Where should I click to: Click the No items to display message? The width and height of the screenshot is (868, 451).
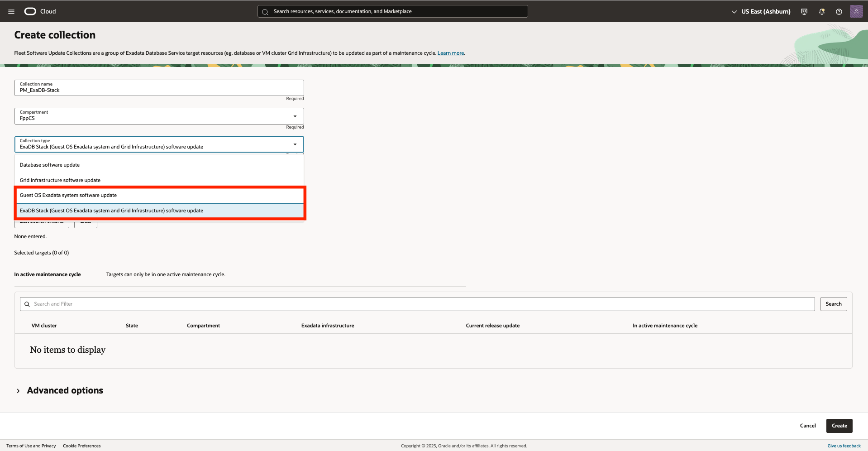coord(67,350)
